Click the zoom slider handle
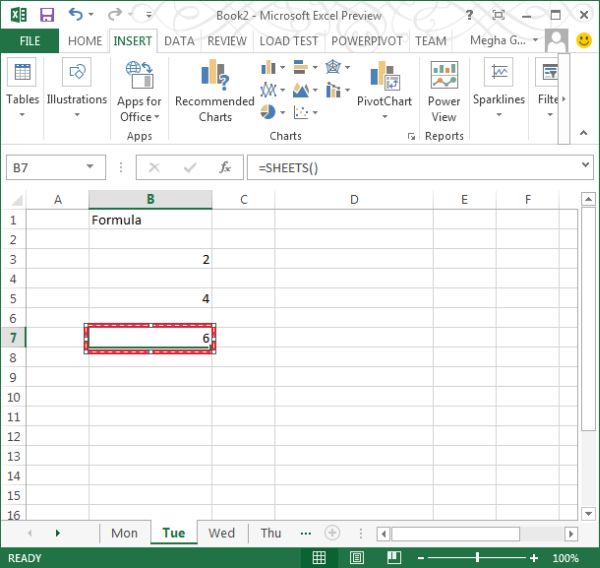Viewport: 600px width, 568px height. click(x=478, y=558)
